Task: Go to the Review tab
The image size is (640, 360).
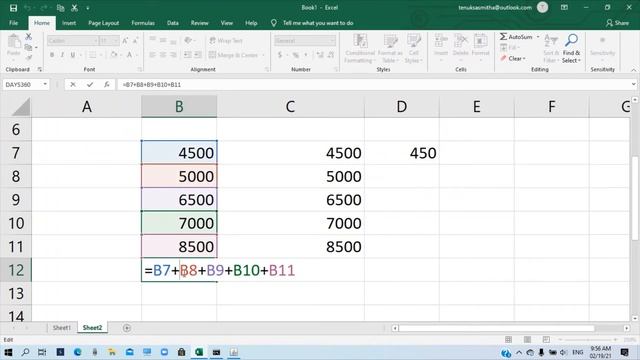Action: click(x=200, y=23)
